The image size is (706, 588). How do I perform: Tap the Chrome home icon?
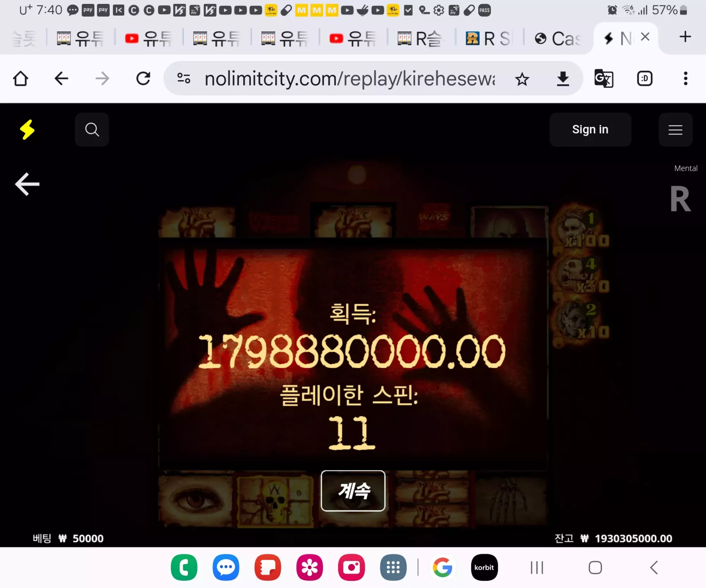click(20, 78)
